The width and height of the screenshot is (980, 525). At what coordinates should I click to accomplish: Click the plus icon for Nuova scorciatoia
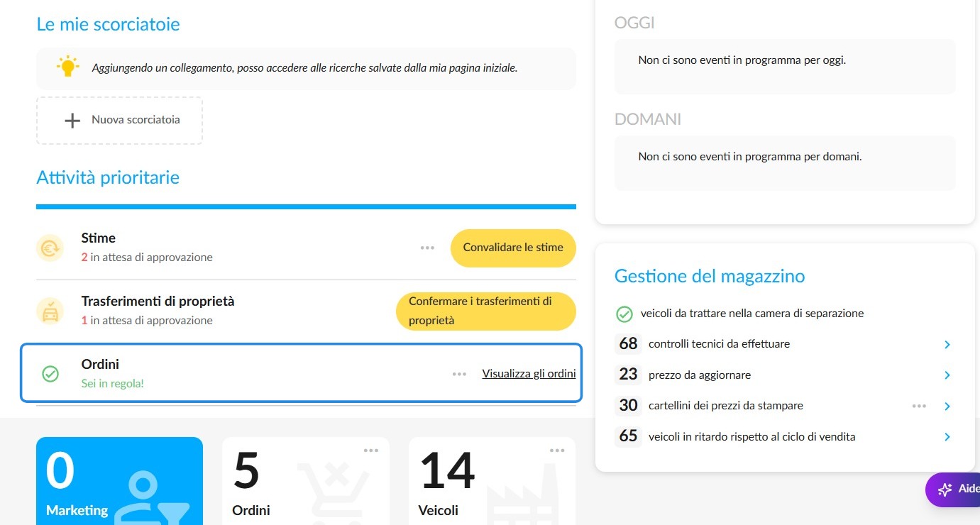[72, 120]
